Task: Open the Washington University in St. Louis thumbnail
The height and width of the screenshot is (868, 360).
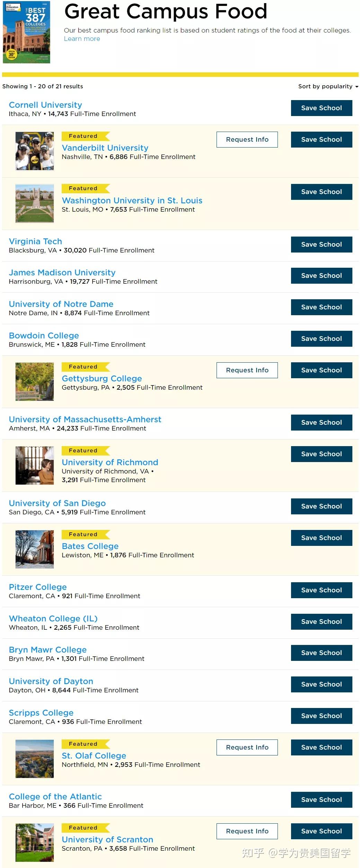Action: click(x=35, y=203)
